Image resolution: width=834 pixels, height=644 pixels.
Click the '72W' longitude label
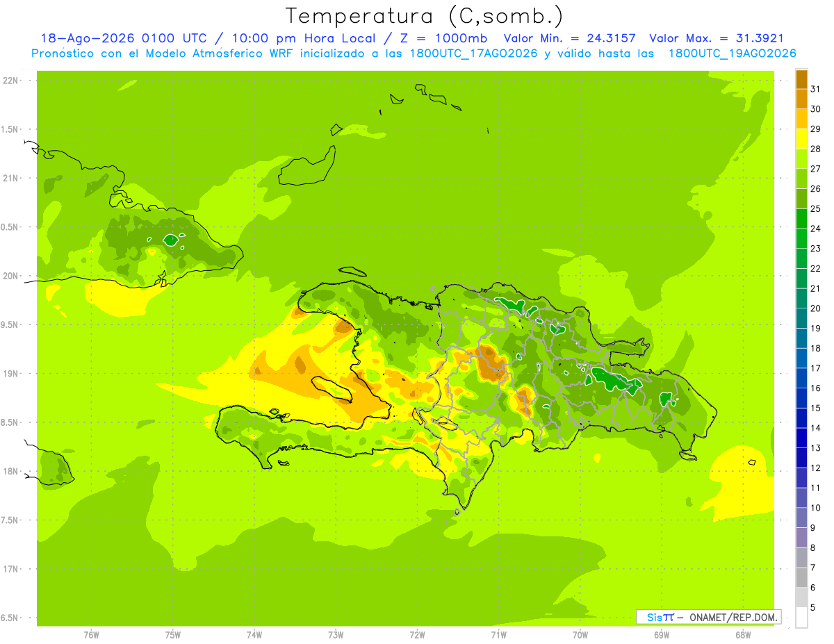(417, 635)
